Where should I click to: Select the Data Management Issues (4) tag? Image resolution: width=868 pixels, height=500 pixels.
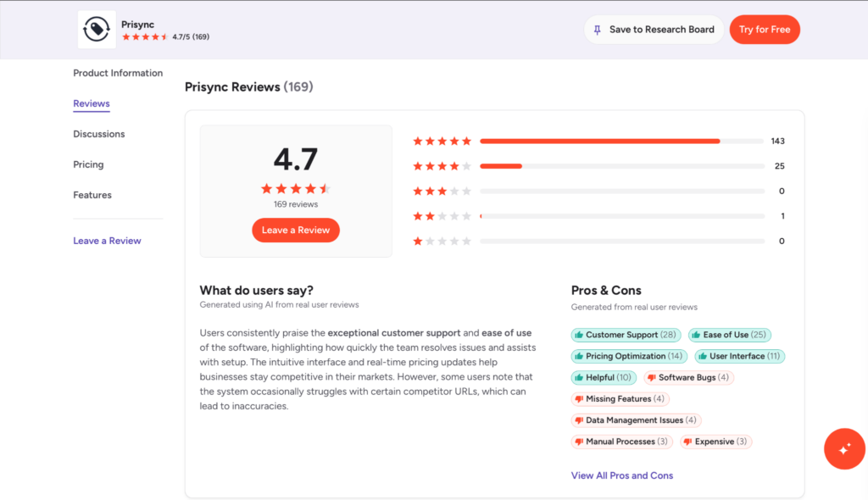point(636,421)
